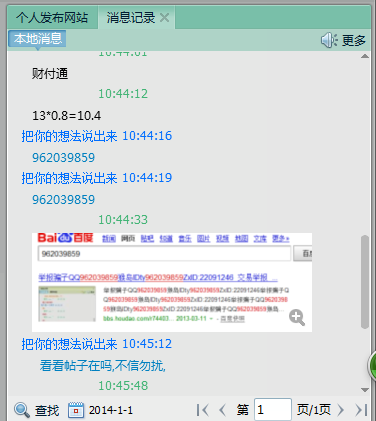Jump to the last page of records
This screenshot has height=421, width=376.
pos(361,410)
